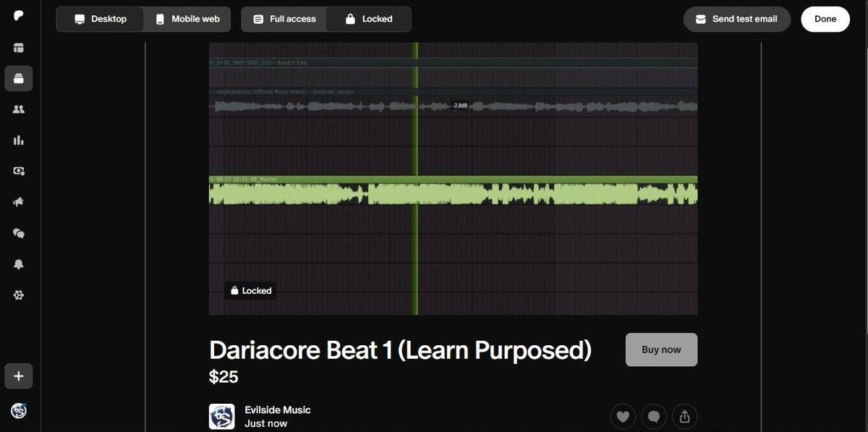Click the Locked badge on the post image
Screen dimensions: 868x432
250,291
